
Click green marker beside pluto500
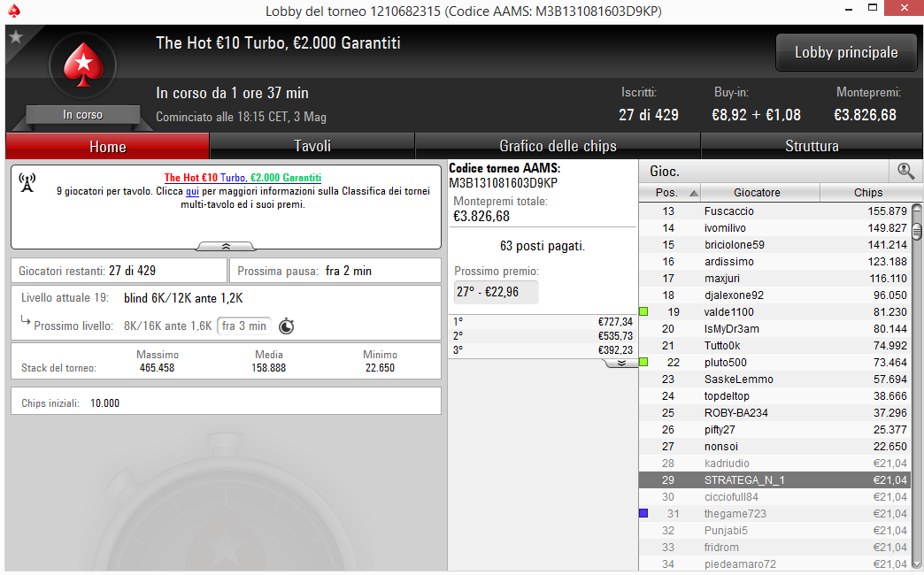tap(643, 363)
